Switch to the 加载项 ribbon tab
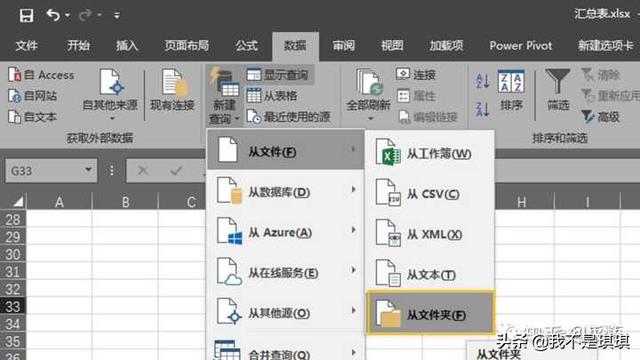Image resolution: width=640 pixels, height=360 pixels. pos(446,45)
